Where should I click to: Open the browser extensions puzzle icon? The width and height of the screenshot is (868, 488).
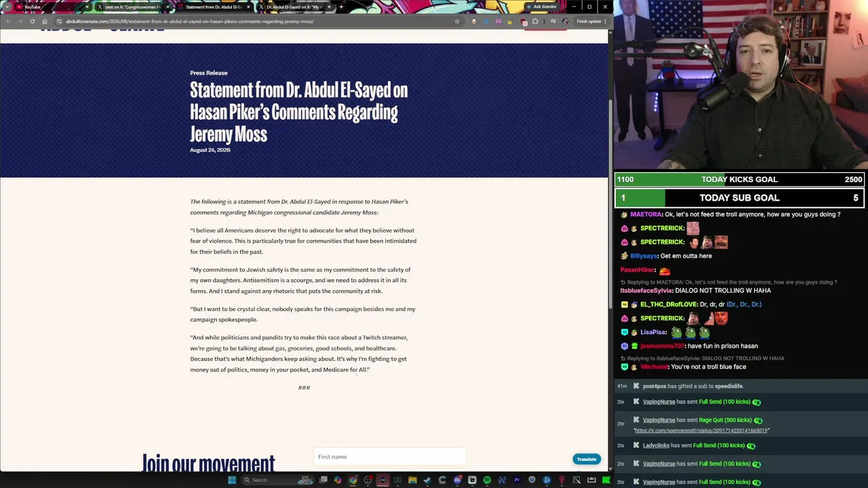[535, 21]
